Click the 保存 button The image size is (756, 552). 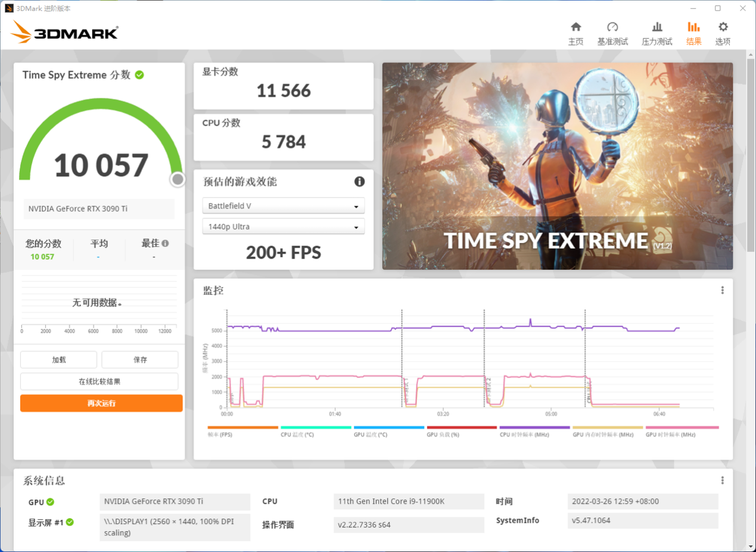(x=140, y=360)
